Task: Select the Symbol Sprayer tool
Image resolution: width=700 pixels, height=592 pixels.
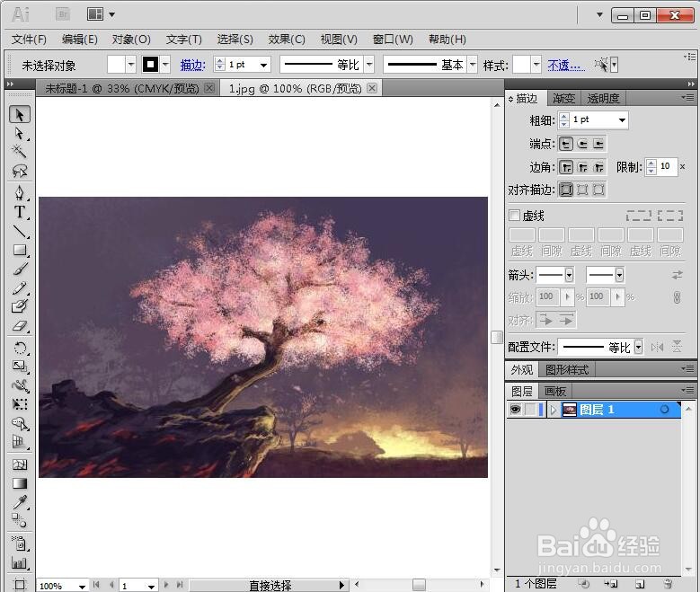Action: click(x=20, y=543)
